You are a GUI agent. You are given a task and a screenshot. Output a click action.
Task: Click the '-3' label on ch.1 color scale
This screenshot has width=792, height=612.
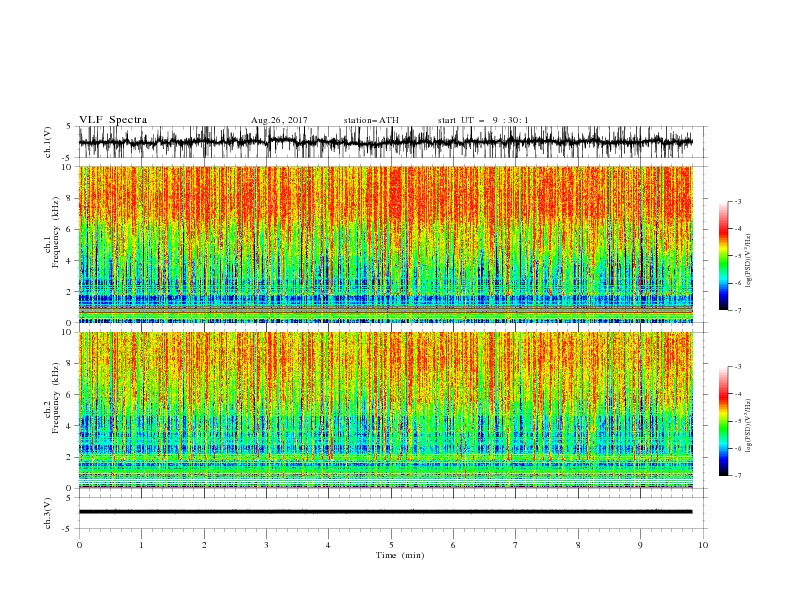pyautogui.click(x=737, y=201)
